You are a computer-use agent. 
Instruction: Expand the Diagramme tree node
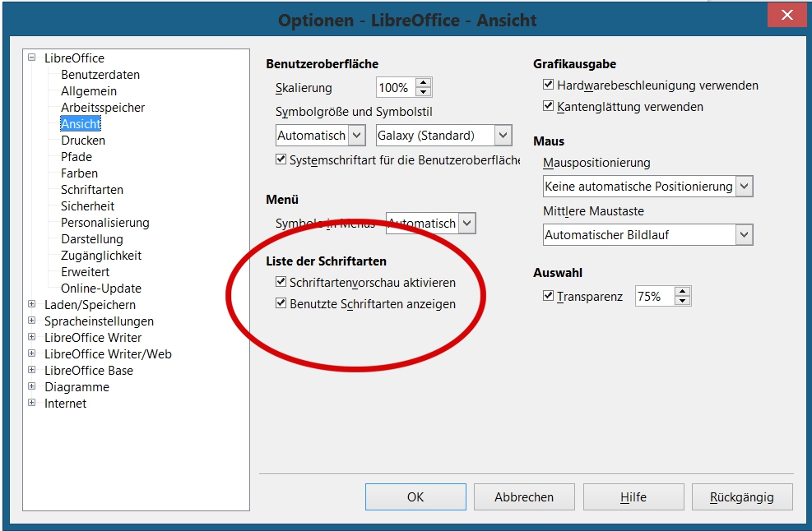click(x=32, y=386)
